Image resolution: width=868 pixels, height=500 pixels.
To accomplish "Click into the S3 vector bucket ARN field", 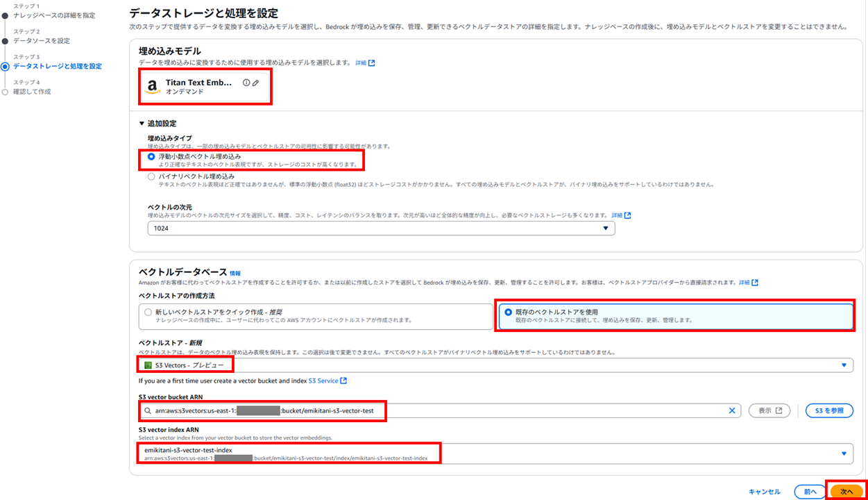I will point(440,410).
